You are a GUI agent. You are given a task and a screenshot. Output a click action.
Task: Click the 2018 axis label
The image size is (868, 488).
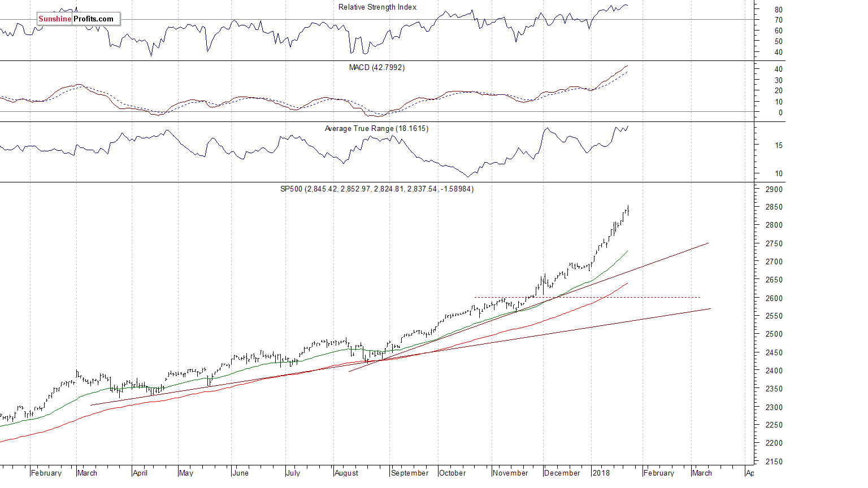[x=601, y=473]
